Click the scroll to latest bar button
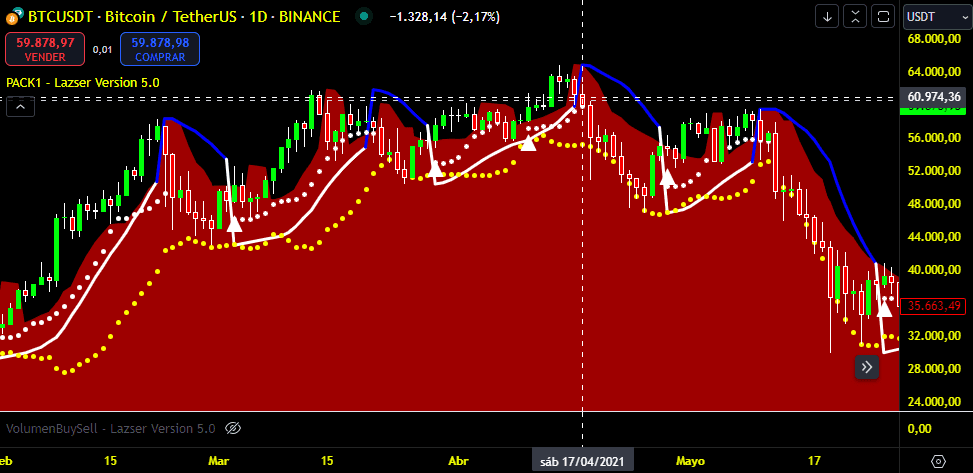 pyautogui.click(x=867, y=368)
